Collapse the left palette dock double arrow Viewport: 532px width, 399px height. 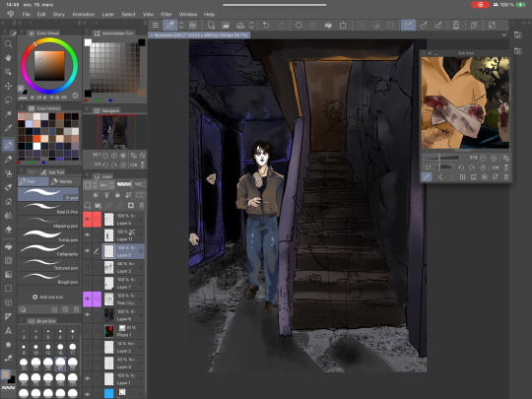coord(3,23)
